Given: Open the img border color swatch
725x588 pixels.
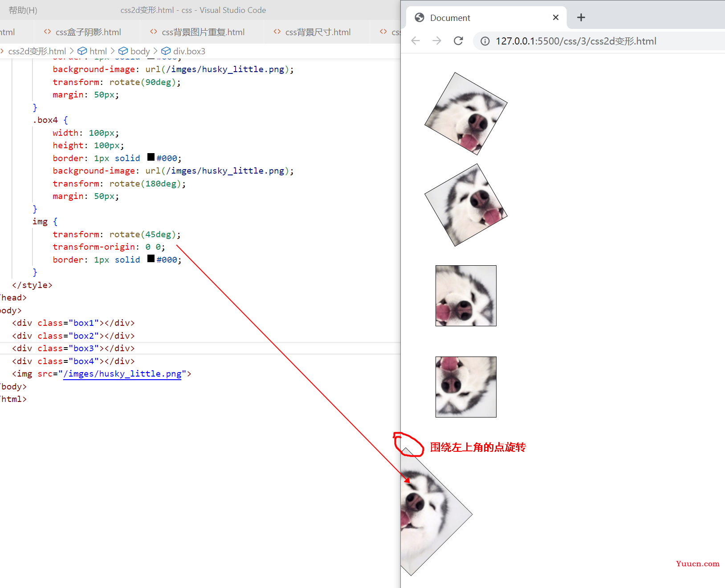Looking at the screenshot, I should (x=151, y=259).
